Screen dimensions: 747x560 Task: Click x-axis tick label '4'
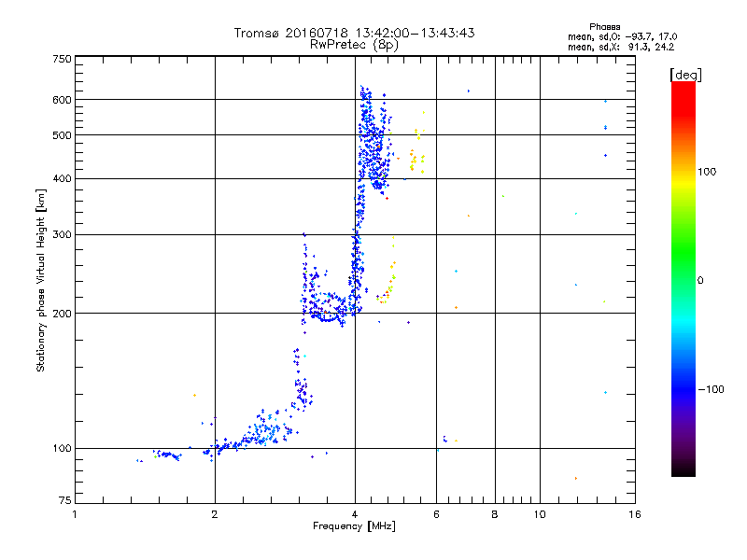[355, 514]
